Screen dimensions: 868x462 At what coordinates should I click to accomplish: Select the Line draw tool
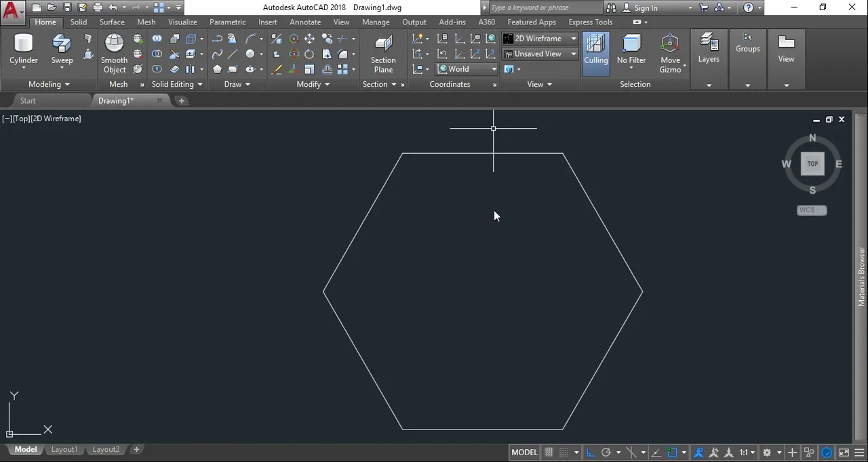[x=233, y=54]
